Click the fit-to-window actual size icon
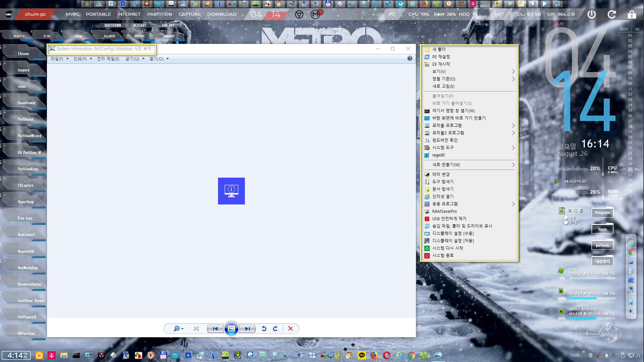The width and height of the screenshot is (644, 362). (x=196, y=328)
